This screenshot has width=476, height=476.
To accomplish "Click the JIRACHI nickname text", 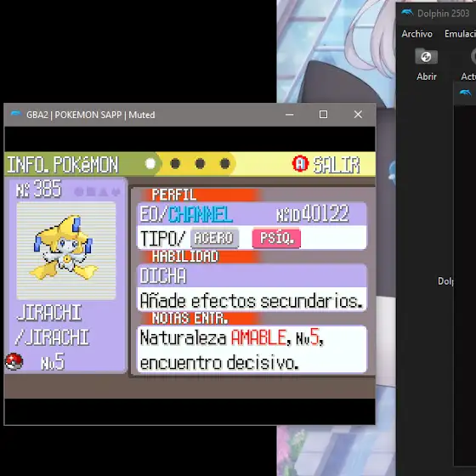I will [x=49, y=313].
